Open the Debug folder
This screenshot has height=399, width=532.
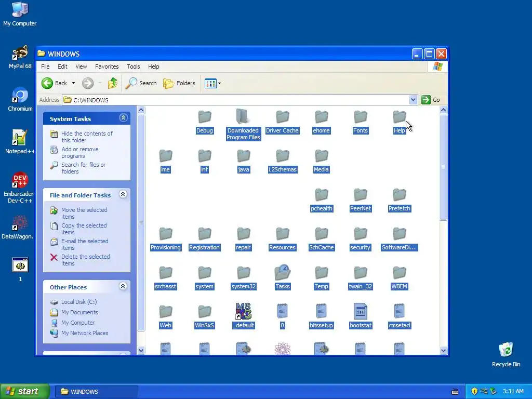click(x=205, y=123)
